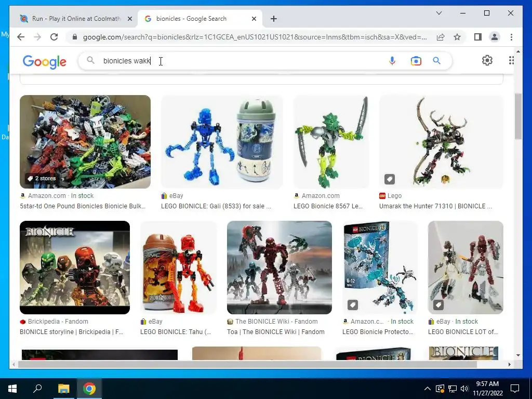
Task: Open Windows taskbar search
Action: coord(37,389)
